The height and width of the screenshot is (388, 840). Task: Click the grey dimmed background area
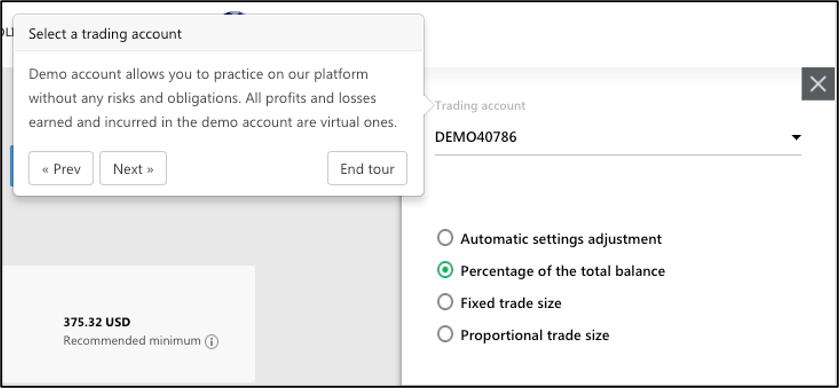(204, 230)
